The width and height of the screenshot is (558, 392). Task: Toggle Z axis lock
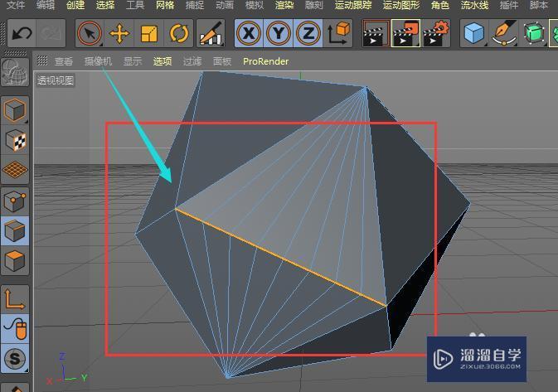point(308,34)
